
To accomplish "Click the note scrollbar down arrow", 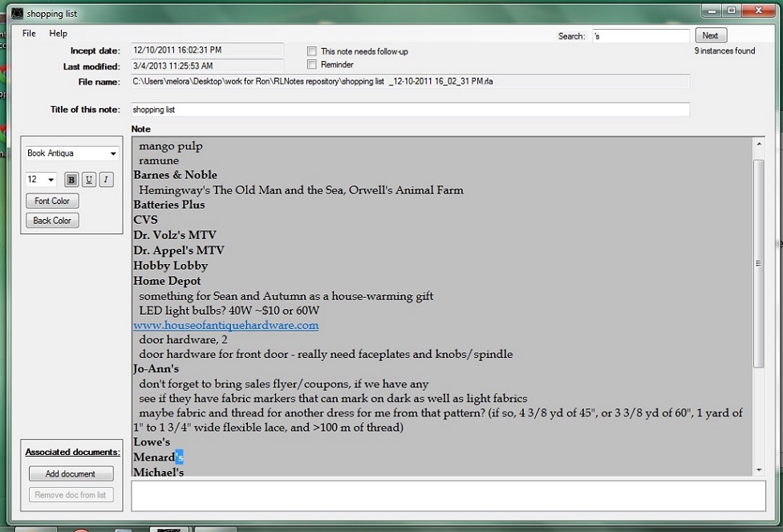I will click(x=759, y=470).
